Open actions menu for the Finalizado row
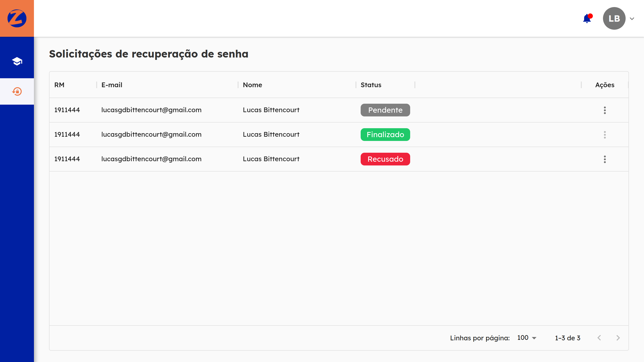The height and width of the screenshot is (362, 644). coord(604,135)
